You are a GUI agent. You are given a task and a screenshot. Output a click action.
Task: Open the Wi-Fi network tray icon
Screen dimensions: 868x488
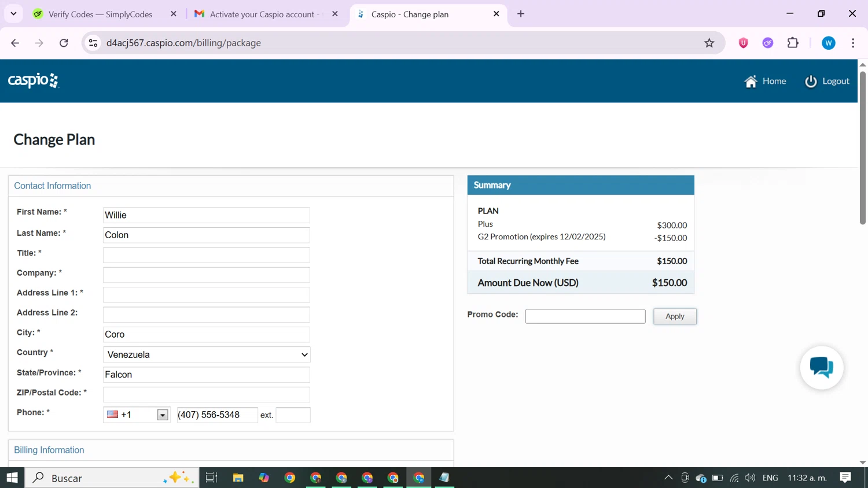pyautogui.click(x=734, y=478)
